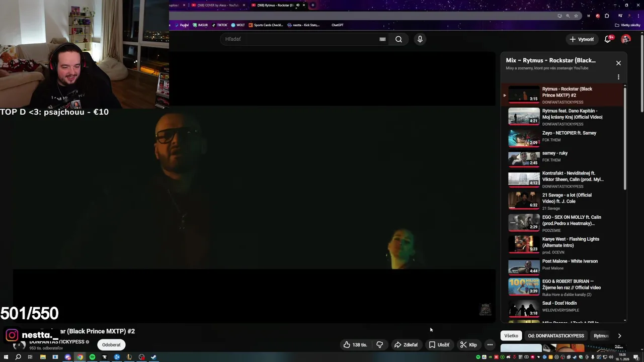Play Rytmus Moj krásny Kraj from playlist
The width and height of the screenshot is (644, 362).
click(x=563, y=117)
